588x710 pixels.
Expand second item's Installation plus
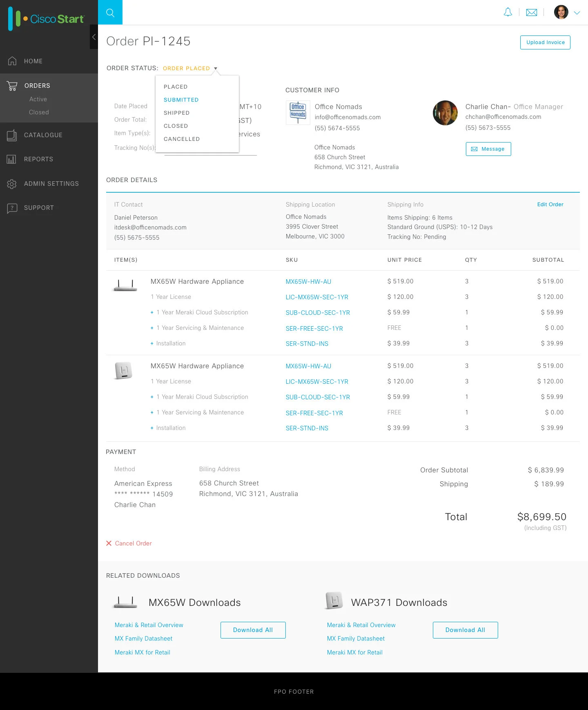(152, 428)
